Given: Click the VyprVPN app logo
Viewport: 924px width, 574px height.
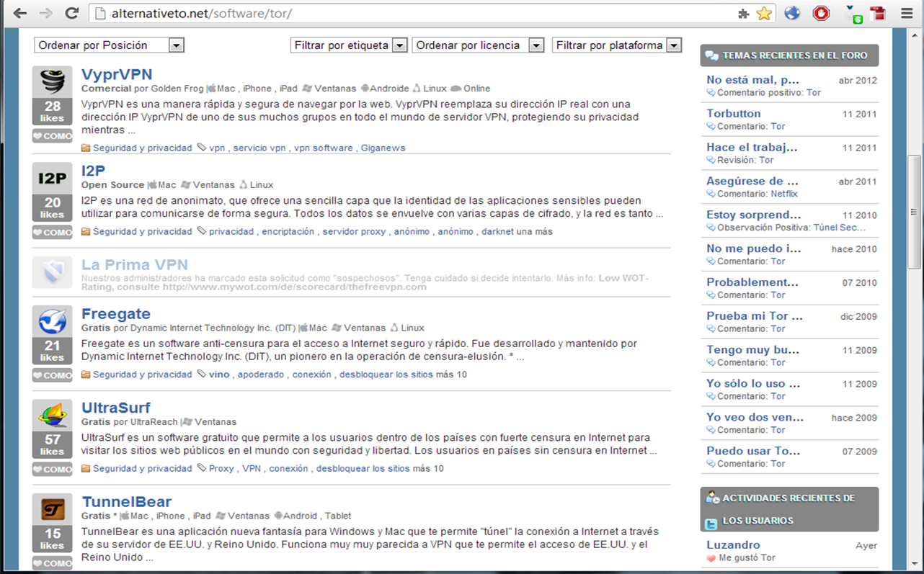Looking at the screenshot, I should coord(53,81).
